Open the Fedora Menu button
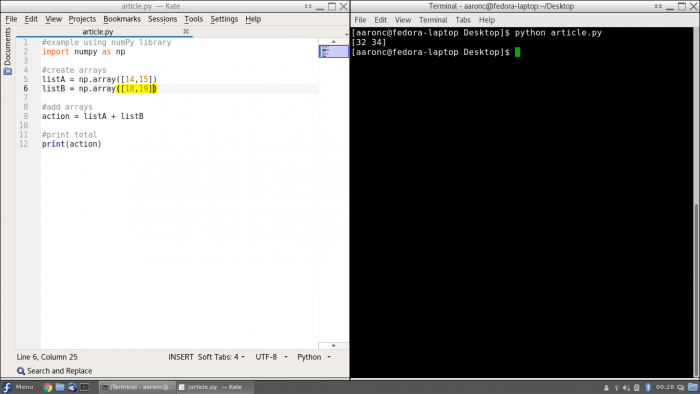 coord(18,387)
